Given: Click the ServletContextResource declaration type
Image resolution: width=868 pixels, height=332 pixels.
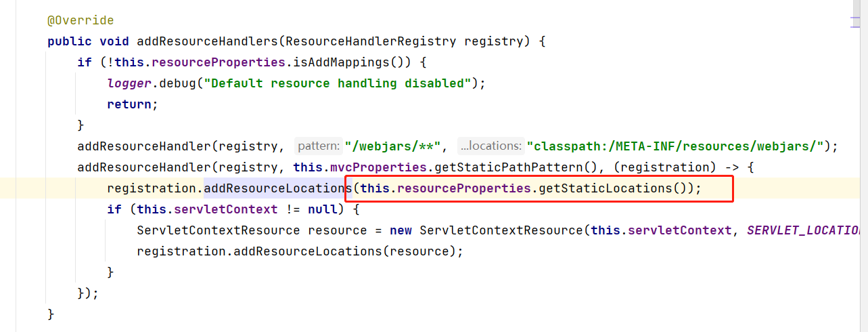Looking at the screenshot, I should coord(219,230).
